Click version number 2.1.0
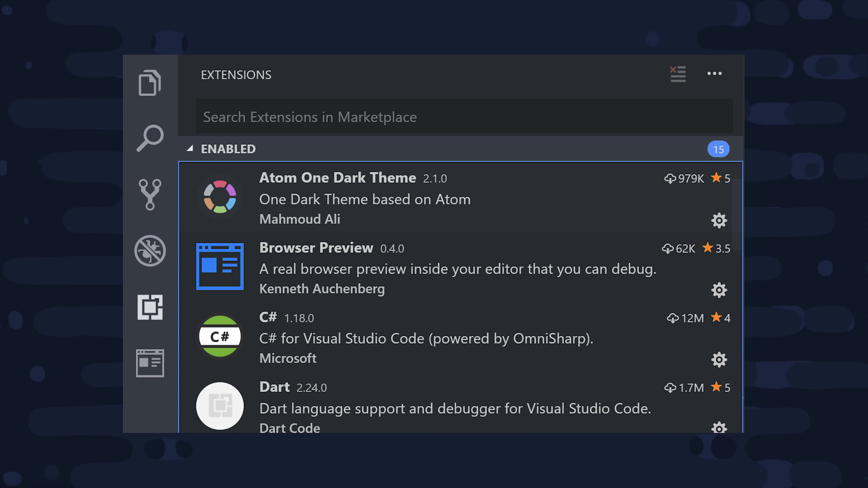This screenshot has width=868, height=488. pos(435,178)
